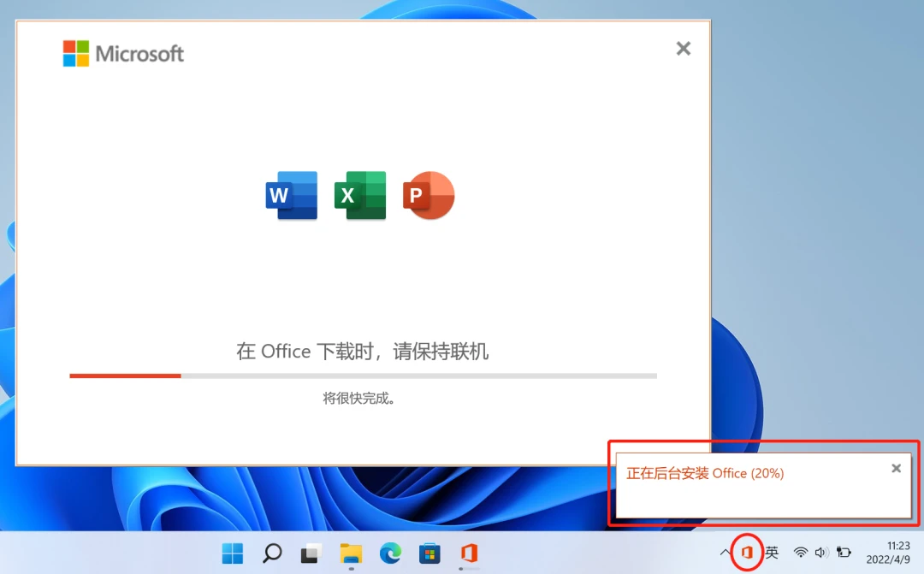Click the Office download progress bar
The height and width of the screenshot is (574, 924).
tap(363, 376)
